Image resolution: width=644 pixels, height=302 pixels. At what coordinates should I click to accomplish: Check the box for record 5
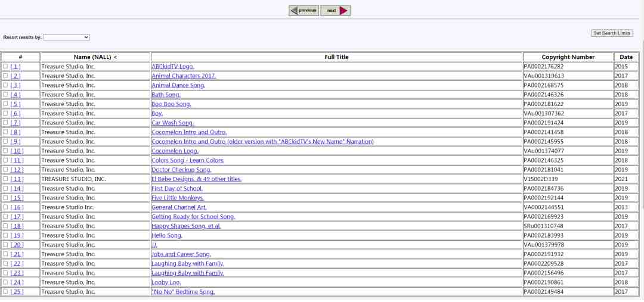(5, 104)
